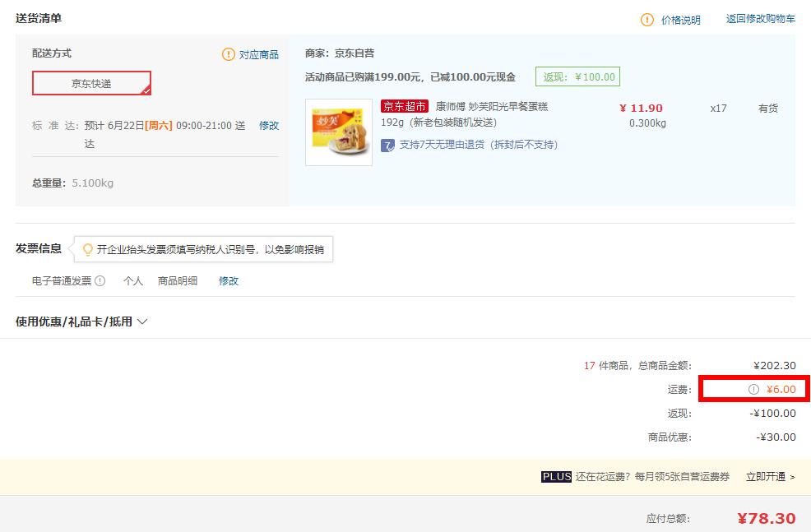This screenshot has width=811, height=532.
Task: Go back via 返回修改购物车
Action: point(760,19)
